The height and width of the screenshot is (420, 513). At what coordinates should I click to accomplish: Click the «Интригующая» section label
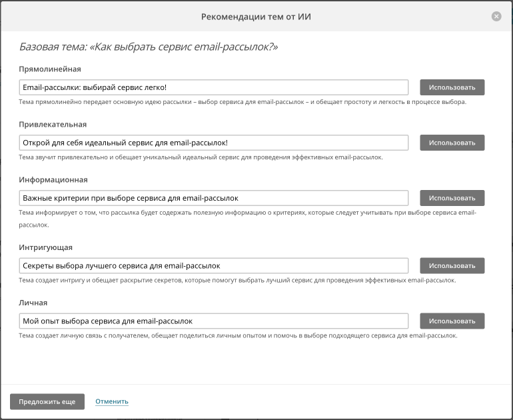click(47, 247)
